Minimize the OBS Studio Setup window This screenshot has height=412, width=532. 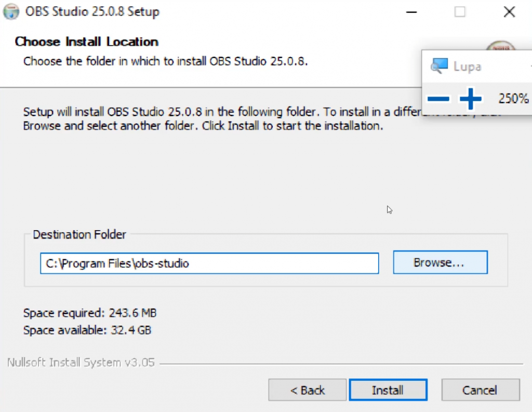tap(410, 12)
